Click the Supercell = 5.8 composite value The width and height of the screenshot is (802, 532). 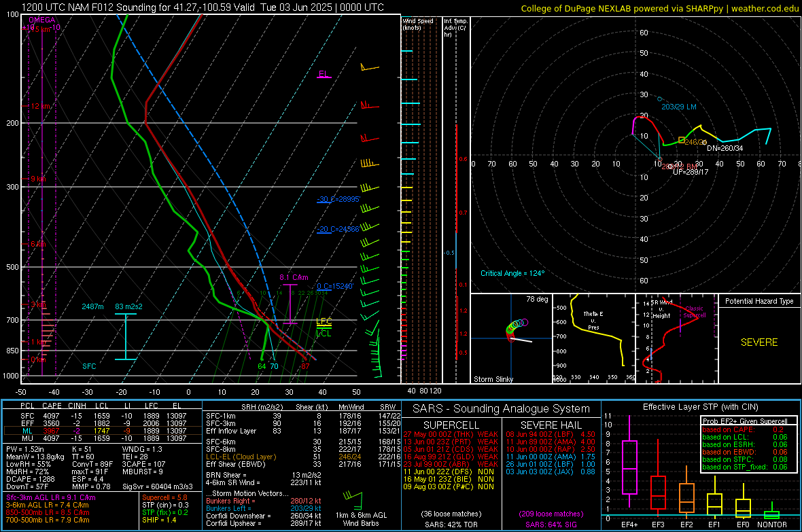(164, 498)
